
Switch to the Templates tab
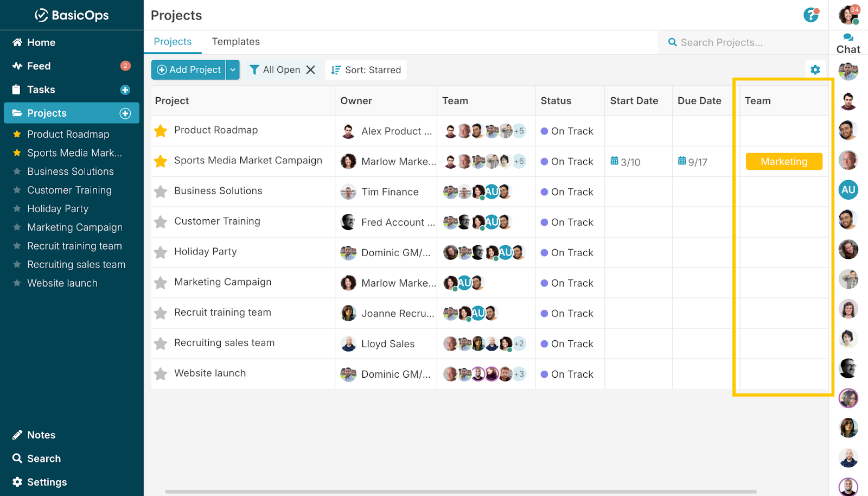click(x=235, y=42)
